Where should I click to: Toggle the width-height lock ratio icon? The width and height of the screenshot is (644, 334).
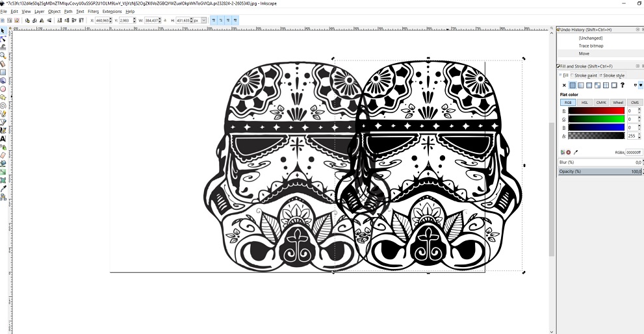coord(165,20)
